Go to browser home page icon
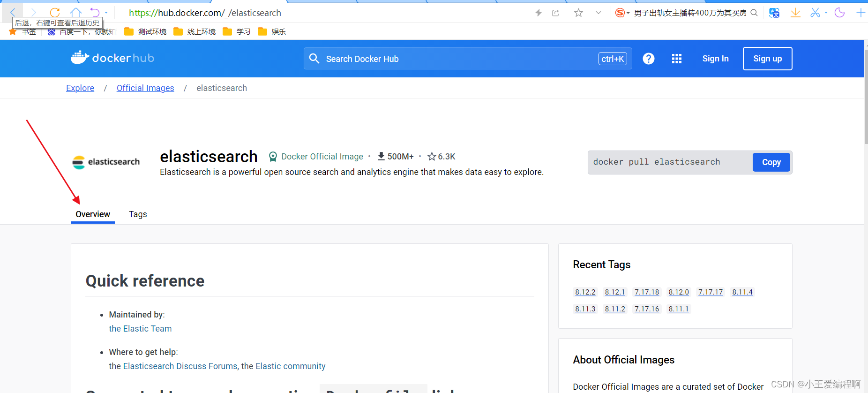This screenshot has height=393, width=868. [76, 12]
